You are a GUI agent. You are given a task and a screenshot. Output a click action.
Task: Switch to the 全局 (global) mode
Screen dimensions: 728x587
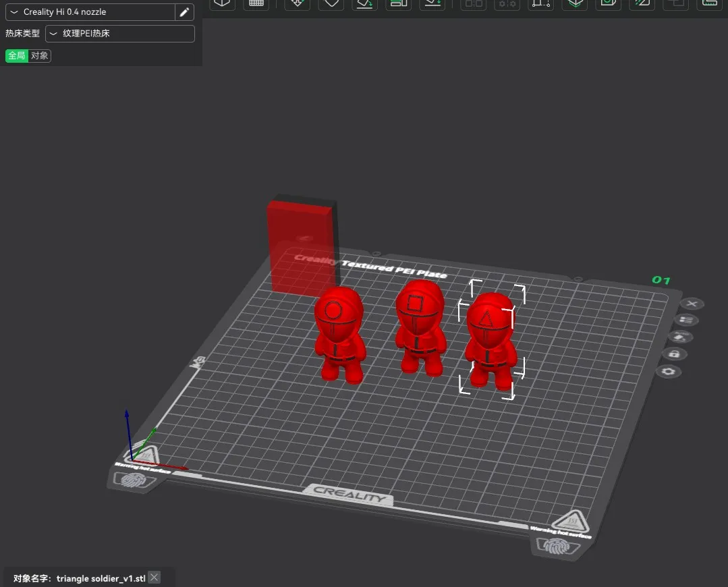click(17, 56)
